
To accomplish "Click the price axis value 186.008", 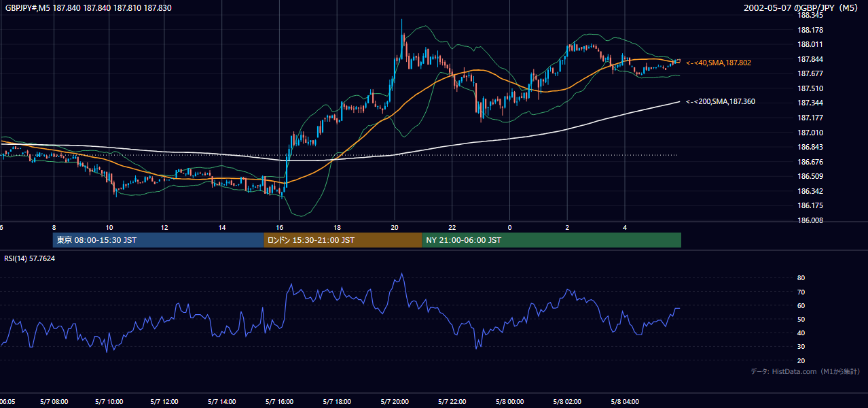I will click(x=810, y=220).
